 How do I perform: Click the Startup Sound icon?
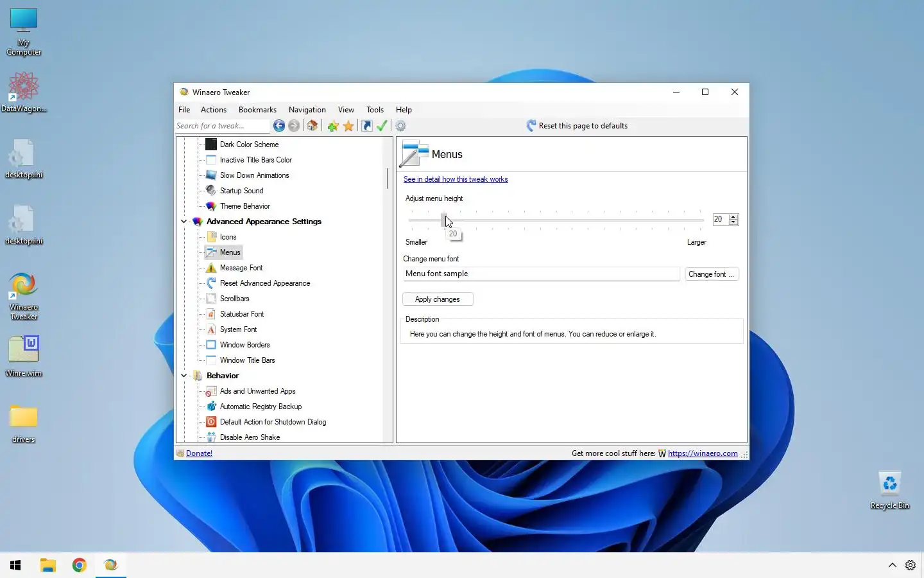[x=211, y=191]
